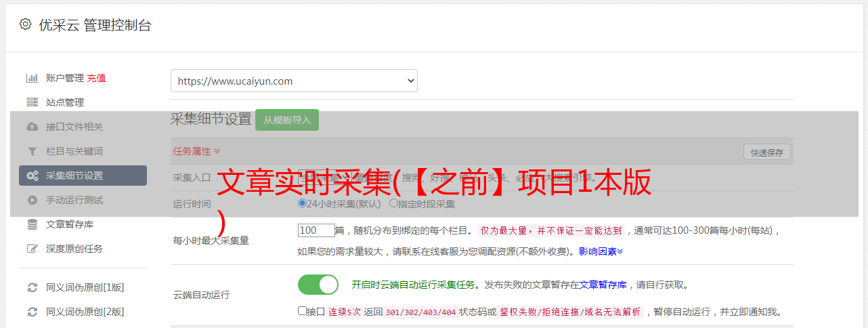Click the edit icon for 深度原创任务
Viewport: 868px width, 328px height.
tap(32, 249)
